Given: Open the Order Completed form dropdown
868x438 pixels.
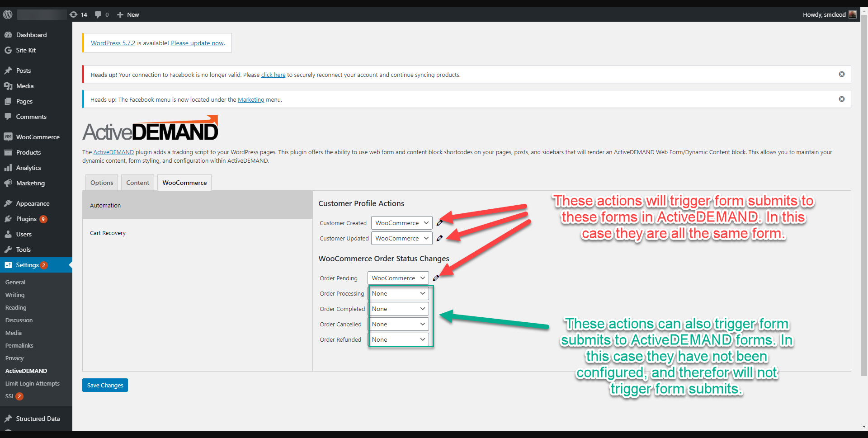Looking at the screenshot, I should pyautogui.click(x=399, y=309).
